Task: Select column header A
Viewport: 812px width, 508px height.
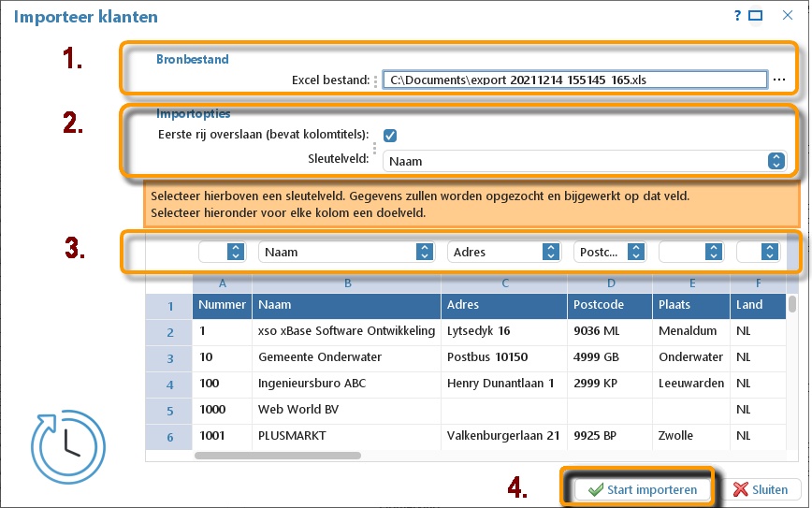Action: click(x=222, y=283)
